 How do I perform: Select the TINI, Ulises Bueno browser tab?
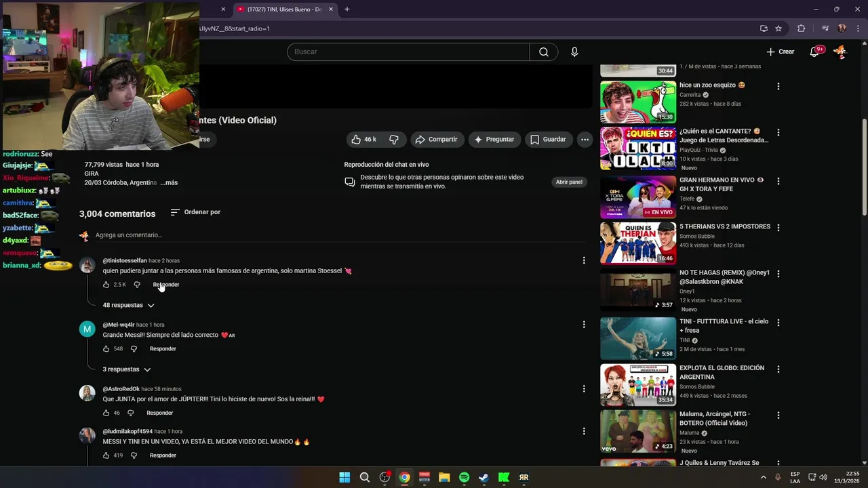click(x=283, y=9)
